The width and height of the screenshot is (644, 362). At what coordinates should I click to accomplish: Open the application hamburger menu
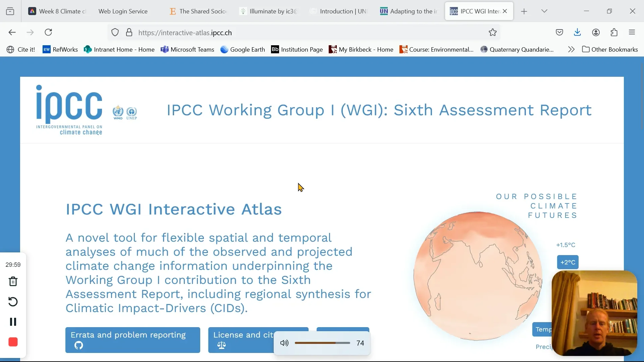[633, 32]
